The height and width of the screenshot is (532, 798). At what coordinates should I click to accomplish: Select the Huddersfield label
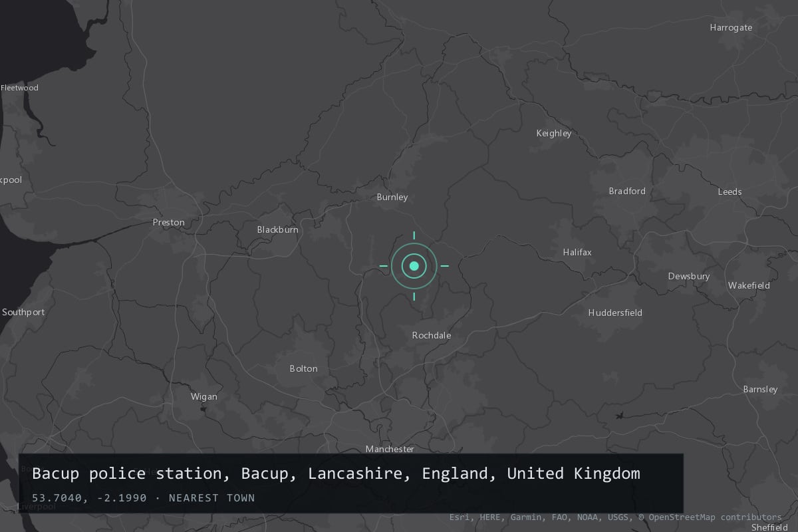(x=615, y=313)
